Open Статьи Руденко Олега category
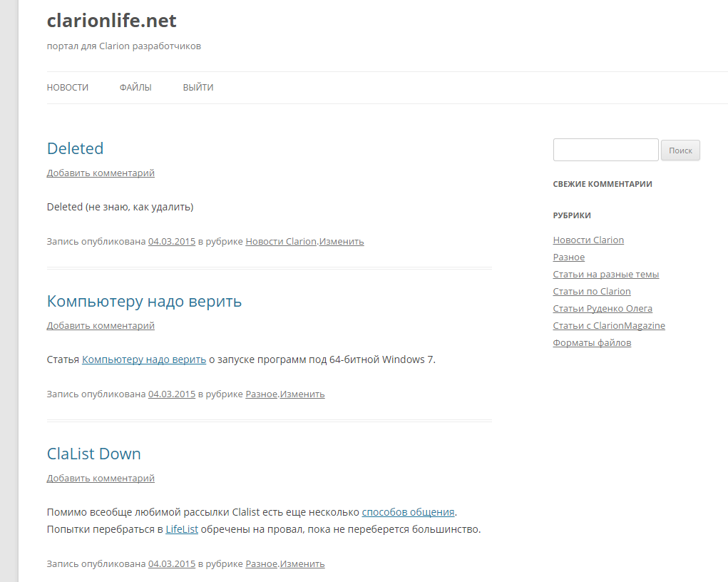 [x=603, y=309]
